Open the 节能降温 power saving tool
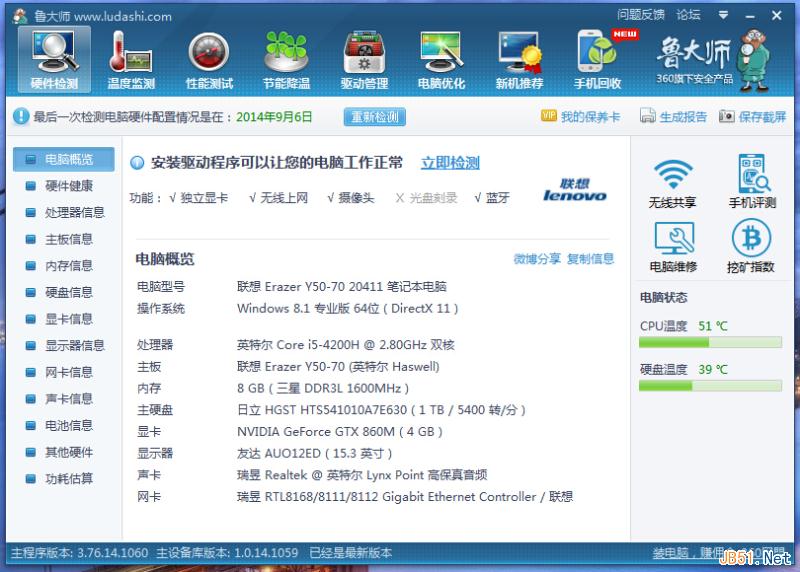This screenshot has height=572, width=800. pyautogui.click(x=286, y=60)
